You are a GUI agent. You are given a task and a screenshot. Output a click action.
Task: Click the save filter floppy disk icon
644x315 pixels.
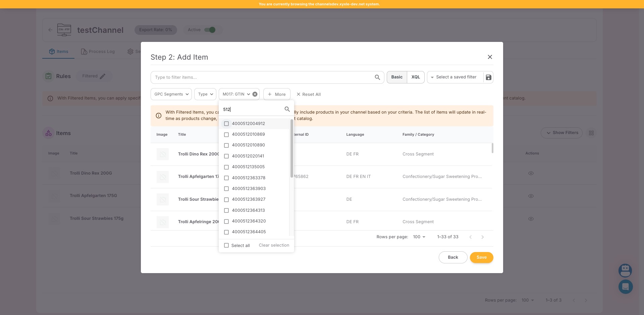[488, 77]
